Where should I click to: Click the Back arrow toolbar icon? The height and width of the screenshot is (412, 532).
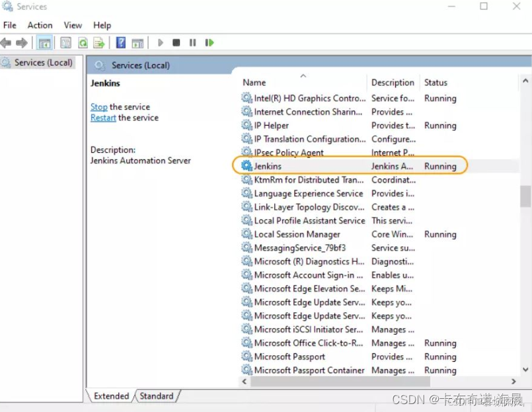pyautogui.click(x=6, y=43)
